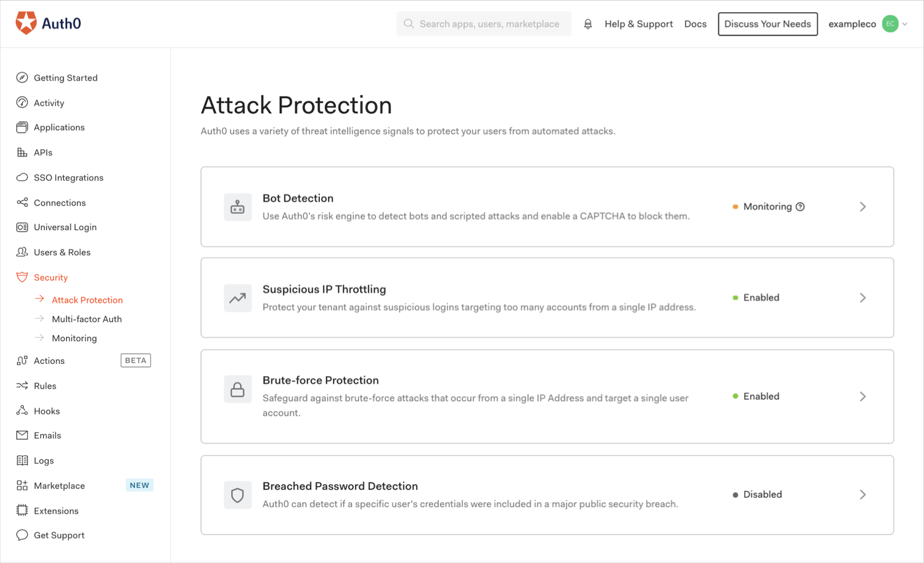Open the exampleco tenant dropdown arrow
Image resolution: width=924 pixels, height=563 pixels.
pyautogui.click(x=905, y=24)
